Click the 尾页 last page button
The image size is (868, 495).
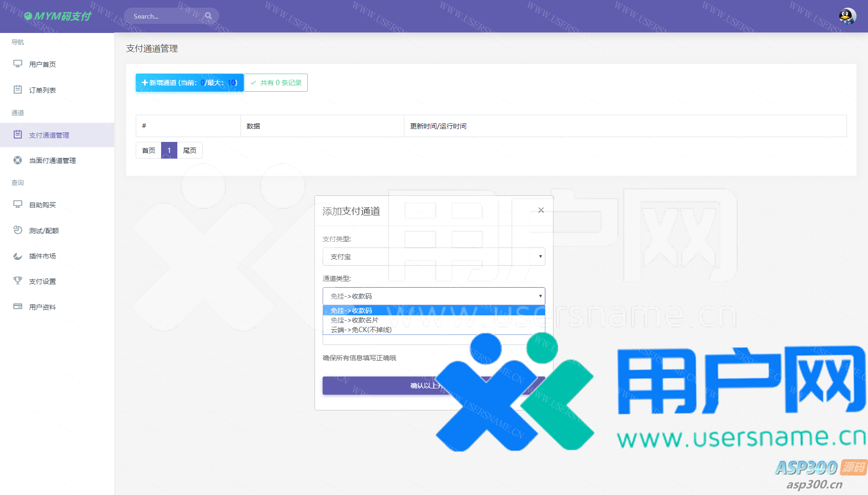pos(190,151)
